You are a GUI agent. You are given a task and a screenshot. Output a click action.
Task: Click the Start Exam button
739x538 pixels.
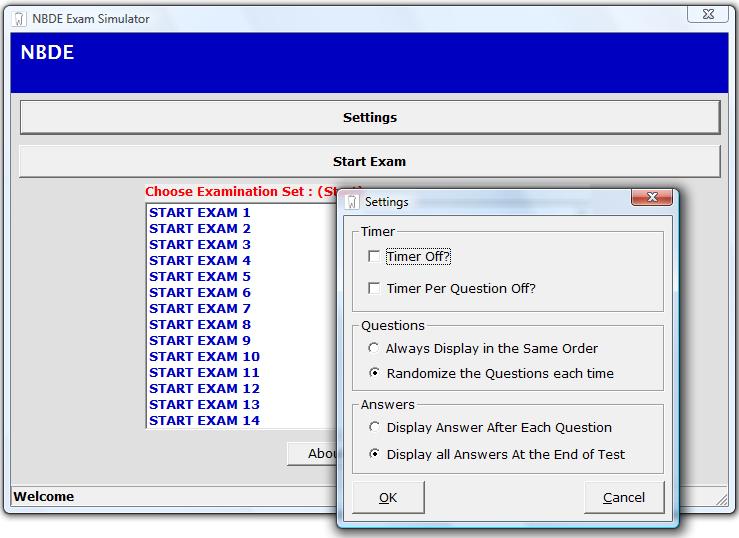[x=370, y=162]
